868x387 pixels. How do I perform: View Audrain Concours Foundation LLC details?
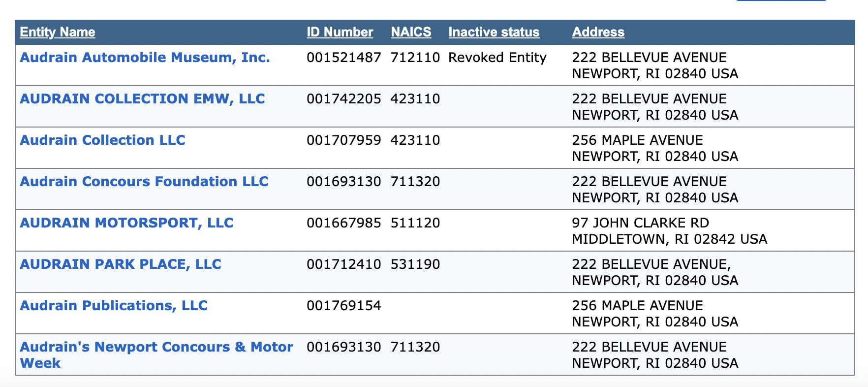click(x=144, y=182)
